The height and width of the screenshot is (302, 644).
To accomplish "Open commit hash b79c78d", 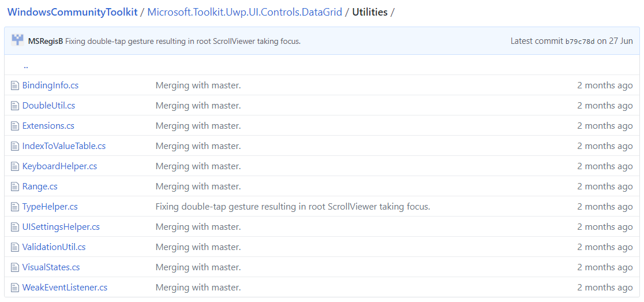I will 580,41.
